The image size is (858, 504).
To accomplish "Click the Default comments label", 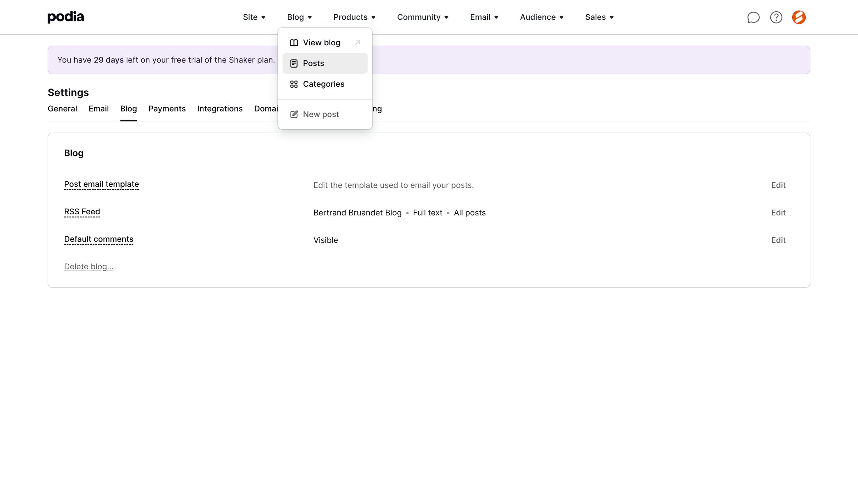I will pos(99,239).
